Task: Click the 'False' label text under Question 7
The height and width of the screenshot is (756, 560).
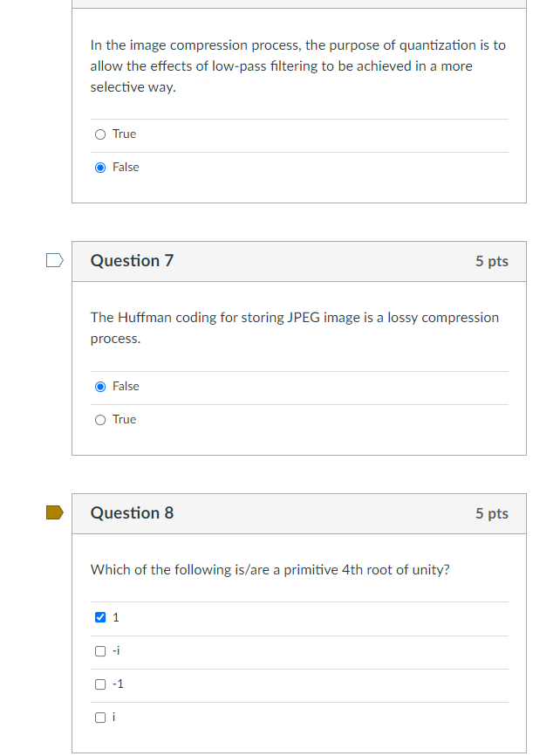Action: coord(126,386)
